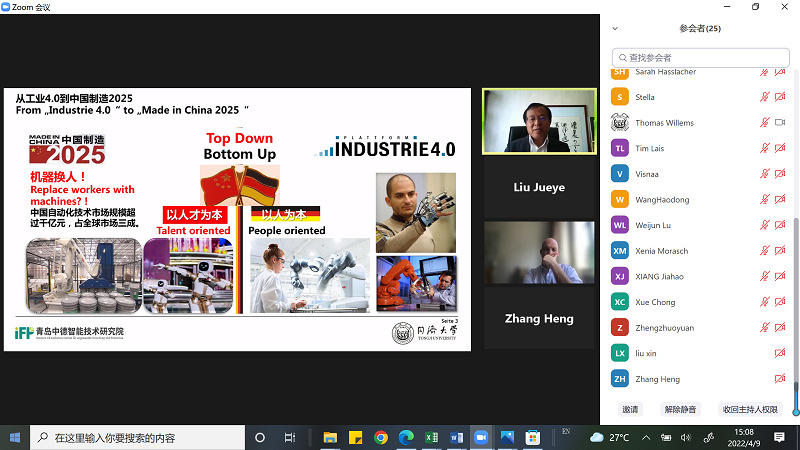Click Zhang Heng's camera-off icon in list

(780, 379)
